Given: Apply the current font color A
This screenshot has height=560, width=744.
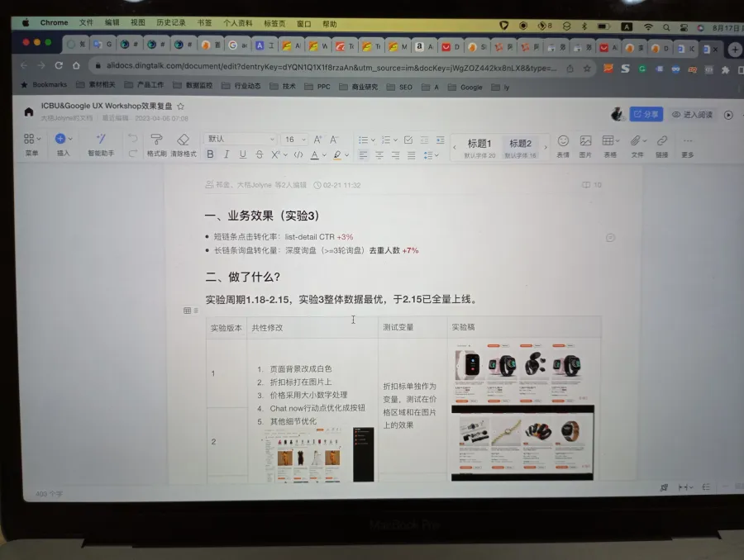Looking at the screenshot, I should point(314,154).
